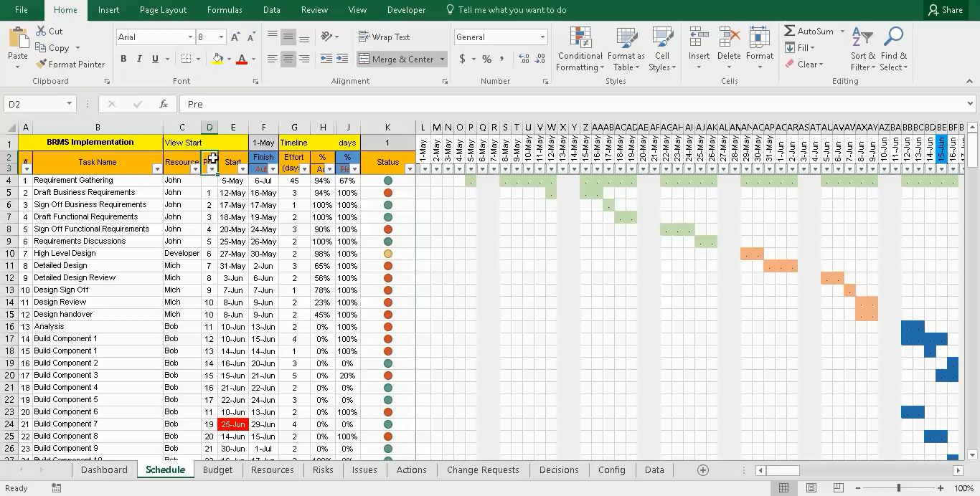Switch to the Budget sheet tab

pos(217,469)
